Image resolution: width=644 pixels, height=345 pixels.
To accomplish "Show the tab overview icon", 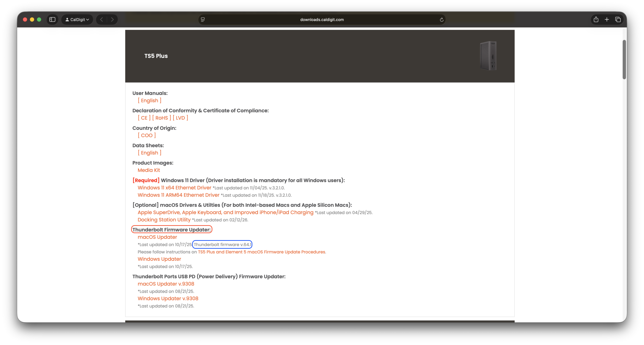I will [618, 20].
